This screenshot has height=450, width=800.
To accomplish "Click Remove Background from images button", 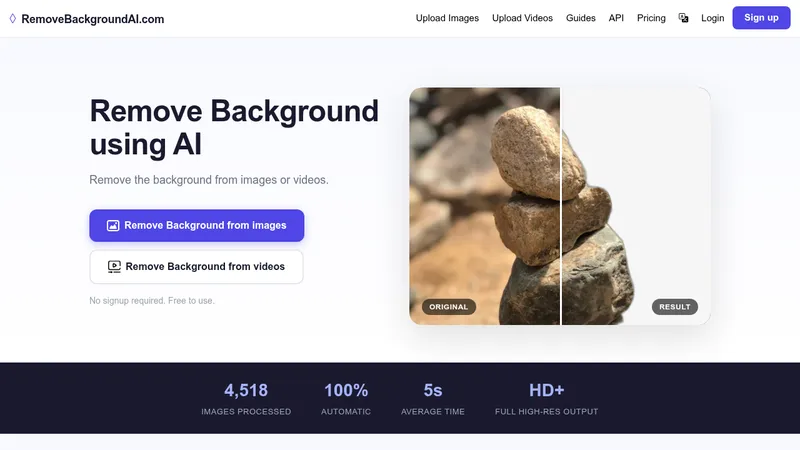I will pos(196,226).
